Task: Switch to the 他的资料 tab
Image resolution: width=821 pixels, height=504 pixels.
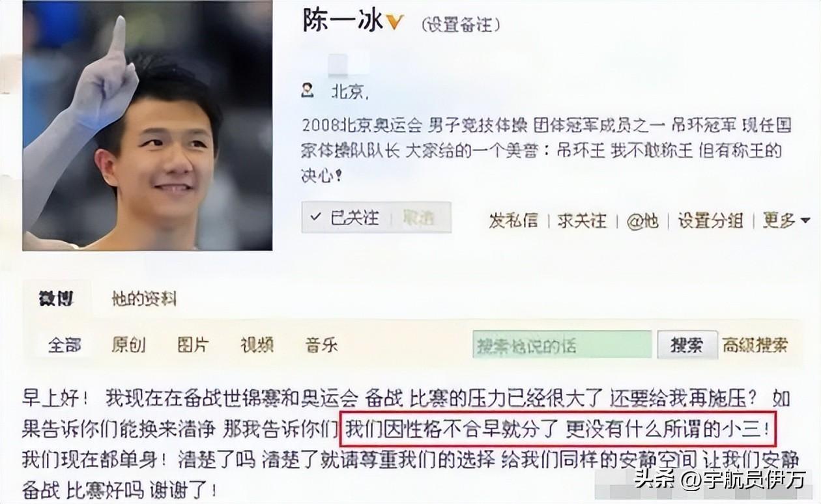Action: [145, 299]
